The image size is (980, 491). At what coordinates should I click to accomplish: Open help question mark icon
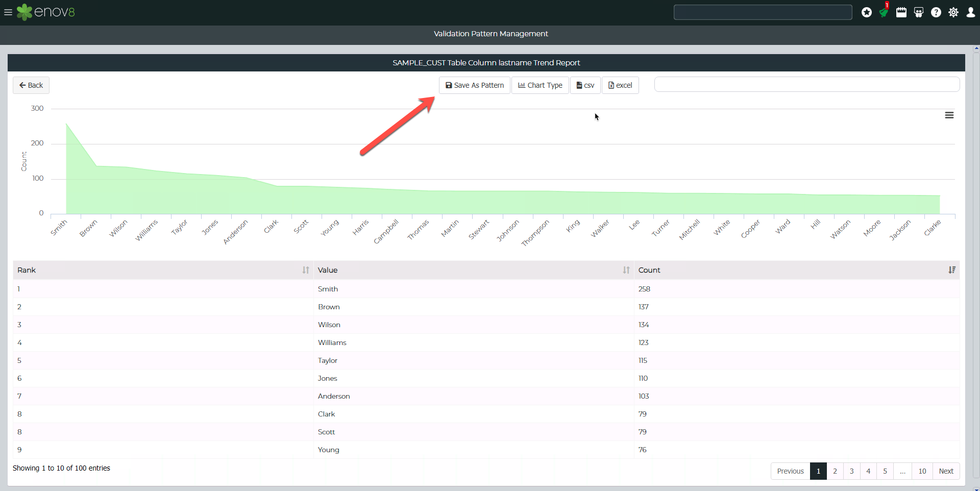coord(936,12)
